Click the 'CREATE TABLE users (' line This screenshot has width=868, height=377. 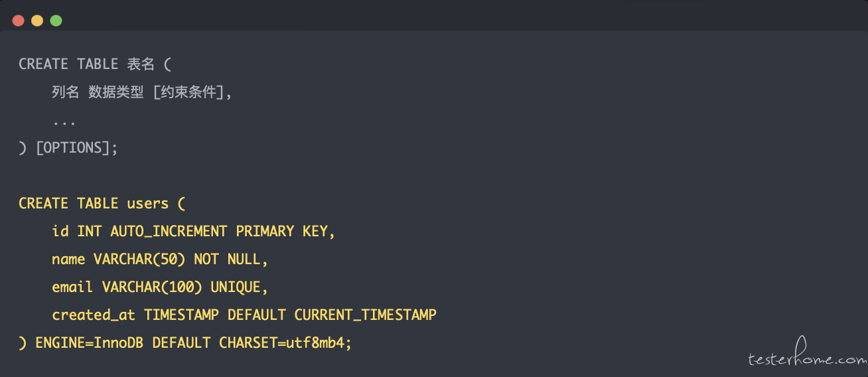click(x=98, y=203)
